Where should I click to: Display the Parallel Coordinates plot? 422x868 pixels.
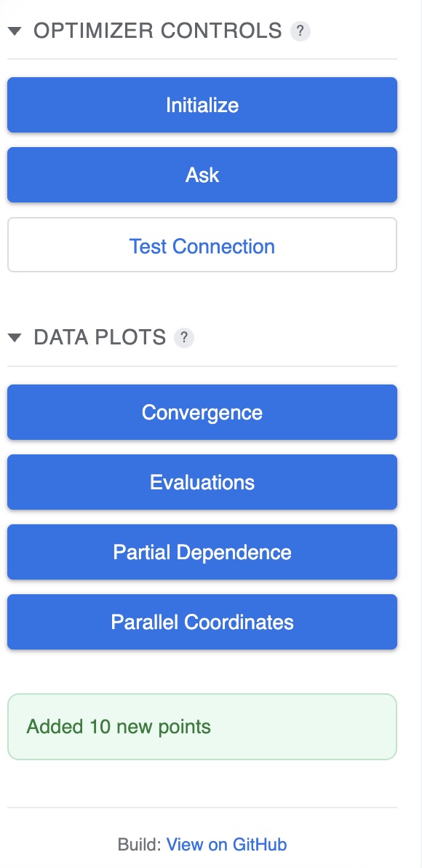202,622
